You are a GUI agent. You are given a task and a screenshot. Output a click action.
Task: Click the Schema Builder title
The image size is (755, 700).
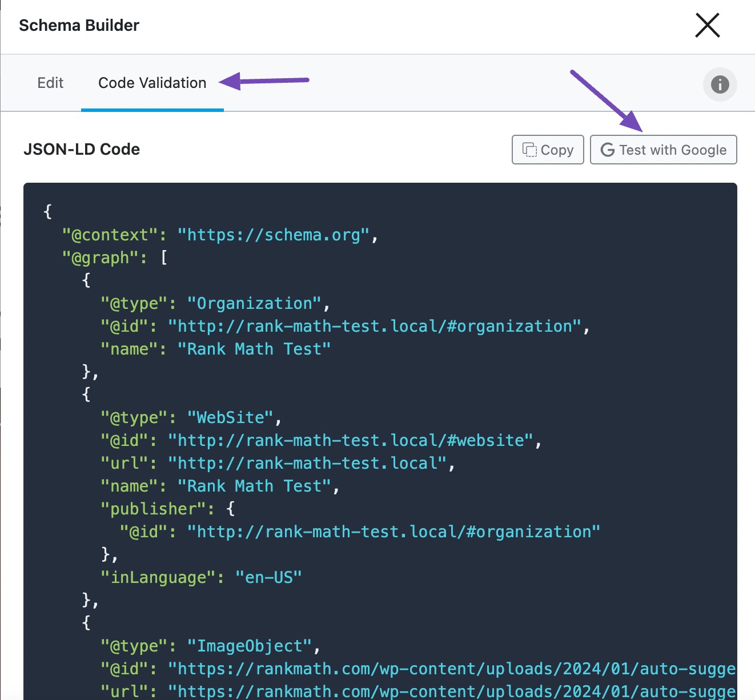click(x=79, y=25)
